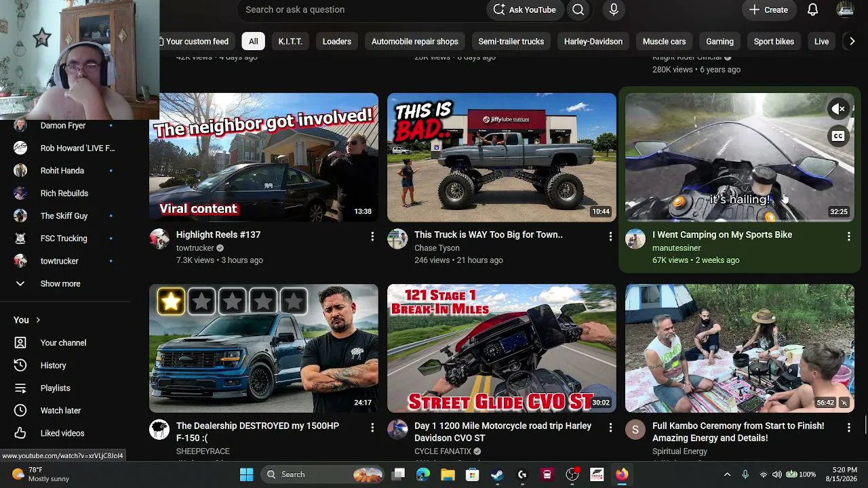The height and width of the screenshot is (488, 868).
Task: Open options menu for This Truck video
Action: click(610, 236)
